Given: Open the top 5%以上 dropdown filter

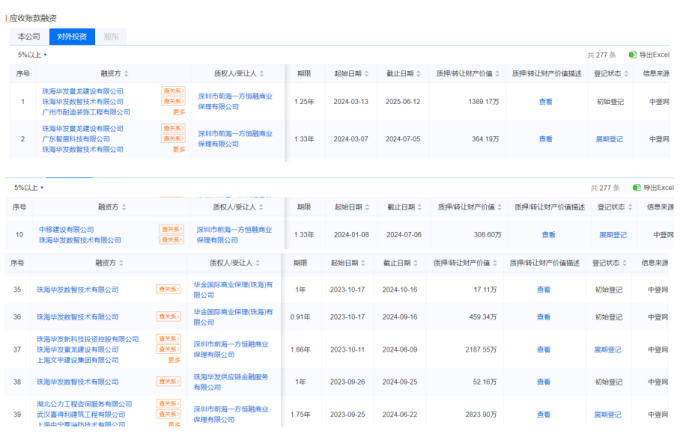Looking at the screenshot, I should click(32, 55).
